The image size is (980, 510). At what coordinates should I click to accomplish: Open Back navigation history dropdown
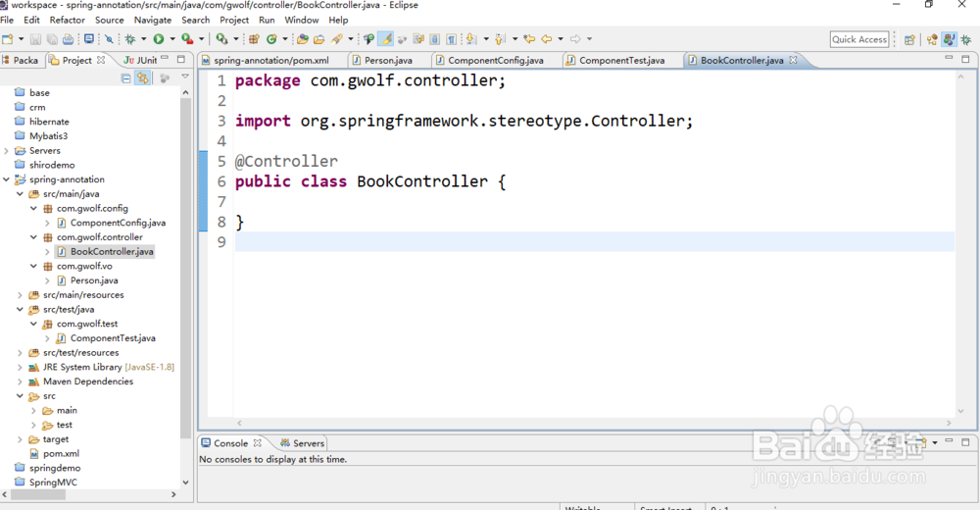[x=561, y=39]
